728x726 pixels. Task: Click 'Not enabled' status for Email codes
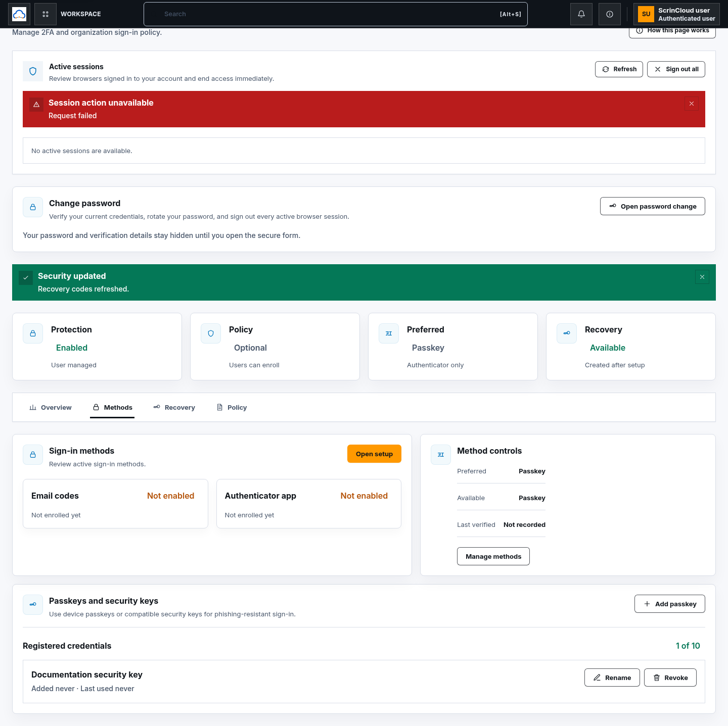(x=171, y=496)
